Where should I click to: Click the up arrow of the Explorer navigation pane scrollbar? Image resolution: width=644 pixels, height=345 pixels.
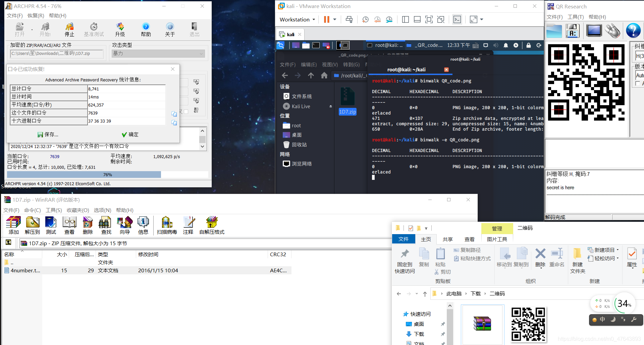tap(450, 305)
